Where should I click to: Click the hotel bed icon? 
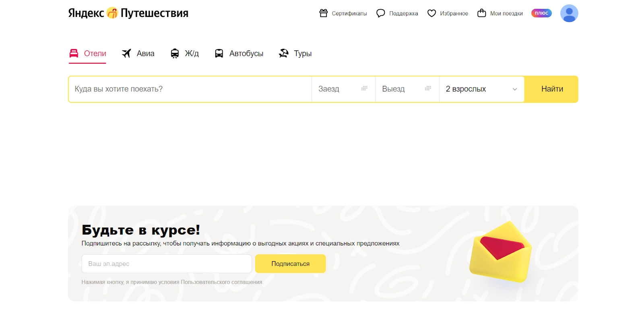coord(74,53)
